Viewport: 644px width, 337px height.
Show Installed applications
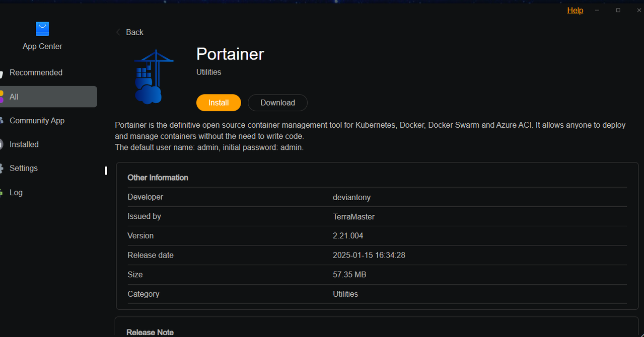(x=24, y=144)
